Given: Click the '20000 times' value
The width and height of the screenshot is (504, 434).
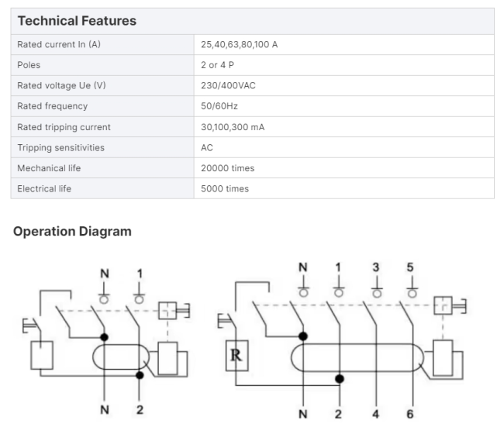Looking at the screenshot, I should (x=227, y=168).
